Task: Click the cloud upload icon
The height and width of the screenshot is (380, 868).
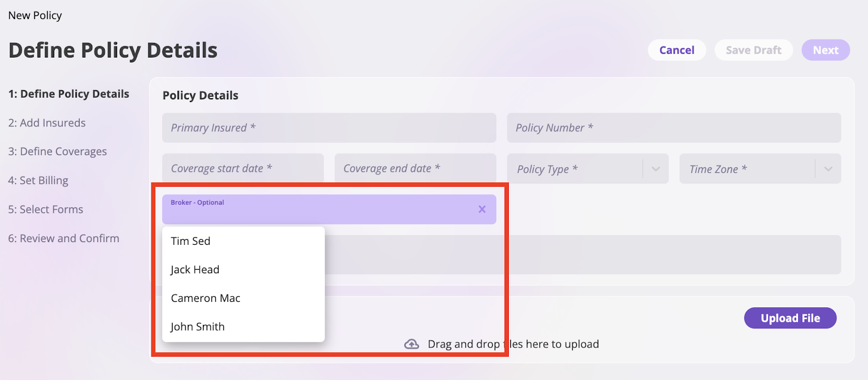Action: click(412, 344)
